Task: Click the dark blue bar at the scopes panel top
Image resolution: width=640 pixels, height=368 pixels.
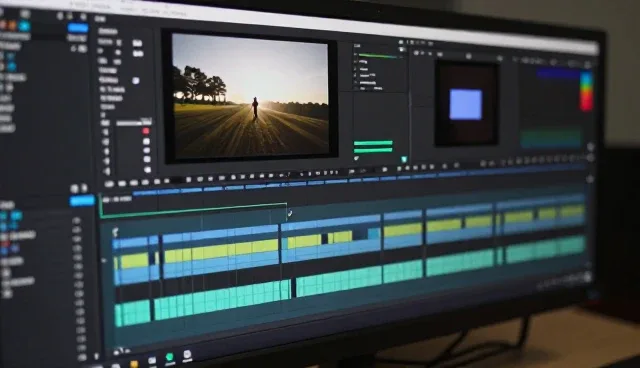Action: click(558, 74)
